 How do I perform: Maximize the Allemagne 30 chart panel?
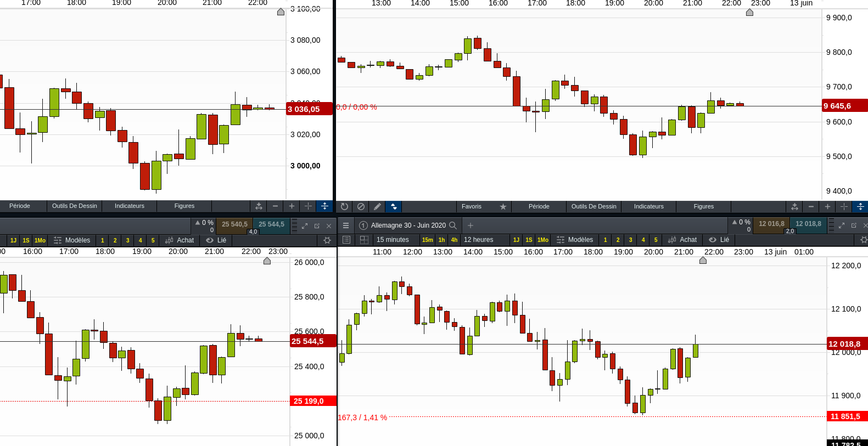[842, 225]
